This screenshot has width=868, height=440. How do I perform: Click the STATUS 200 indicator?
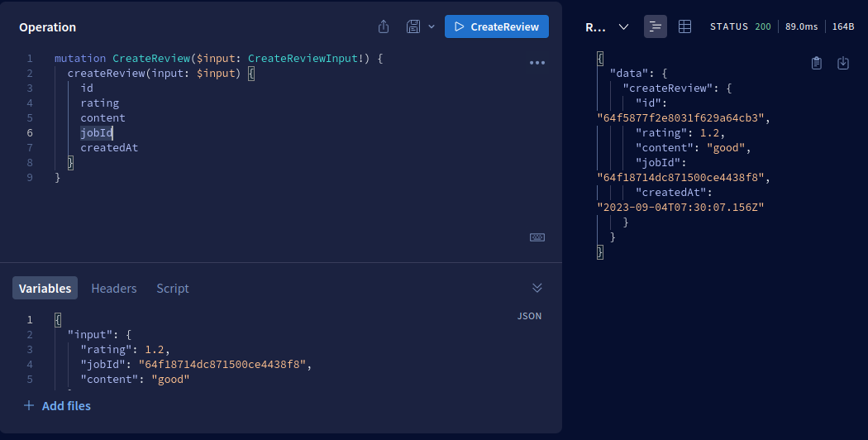point(741,26)
